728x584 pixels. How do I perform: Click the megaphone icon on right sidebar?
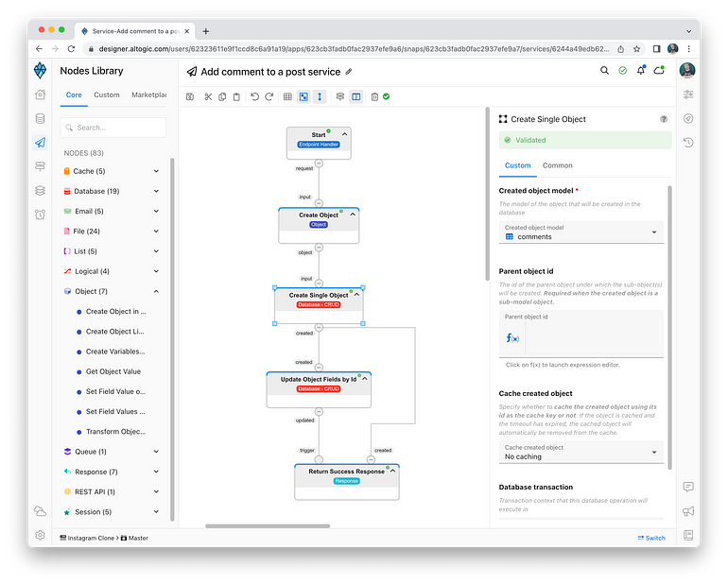(x=688, y=511)
